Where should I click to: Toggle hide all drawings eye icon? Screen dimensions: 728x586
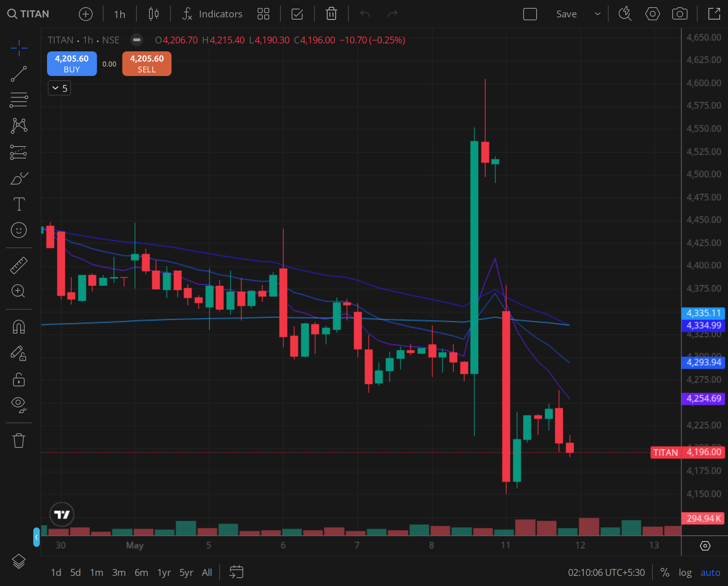19,405
